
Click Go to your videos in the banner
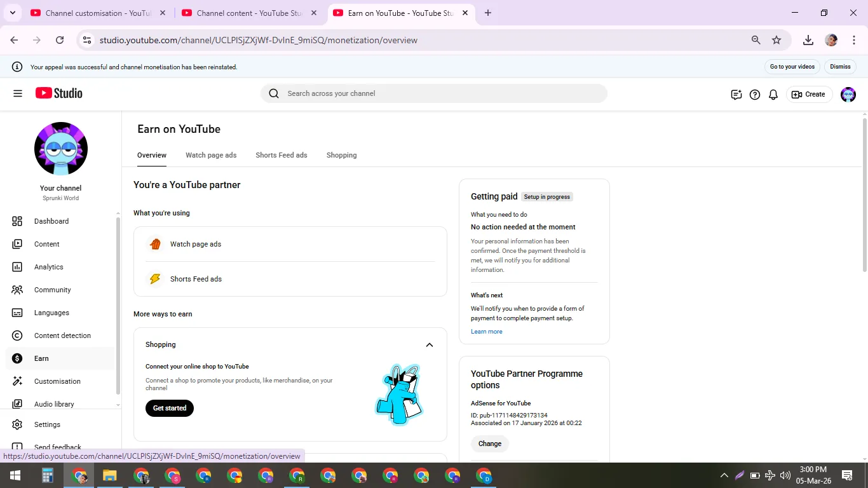792,67
